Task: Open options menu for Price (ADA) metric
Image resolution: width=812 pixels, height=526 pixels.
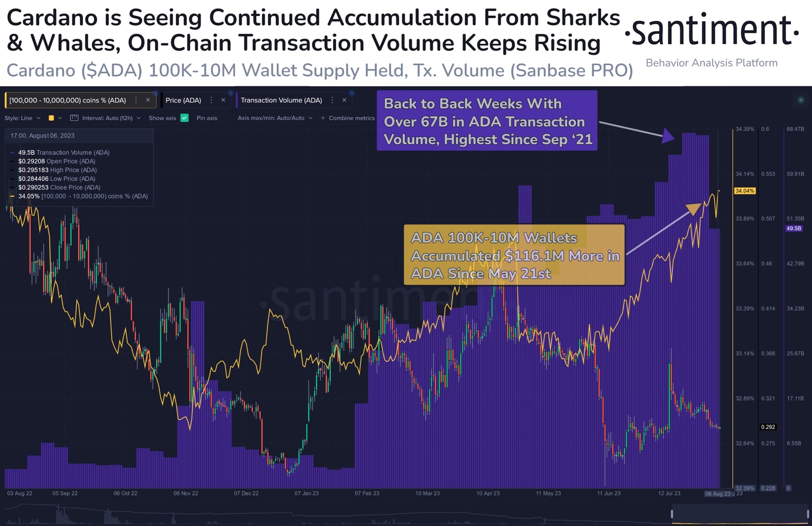Action: pos(211,100)
